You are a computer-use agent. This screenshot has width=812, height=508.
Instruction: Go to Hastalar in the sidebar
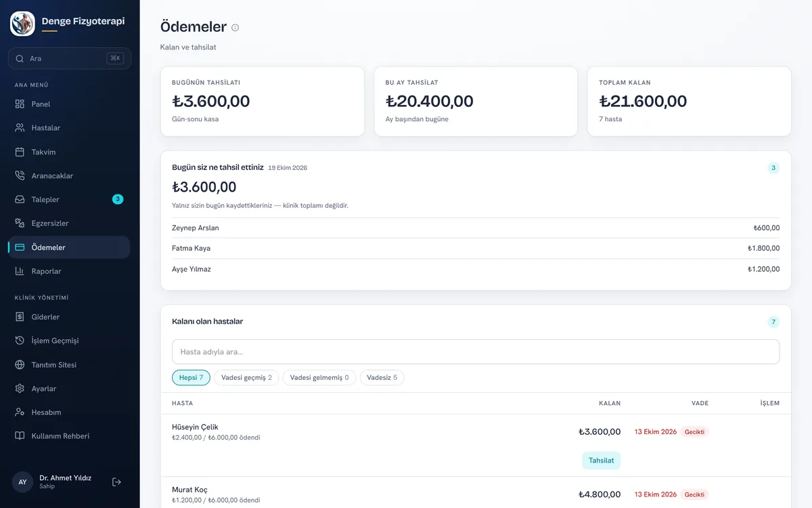(69, 128)
